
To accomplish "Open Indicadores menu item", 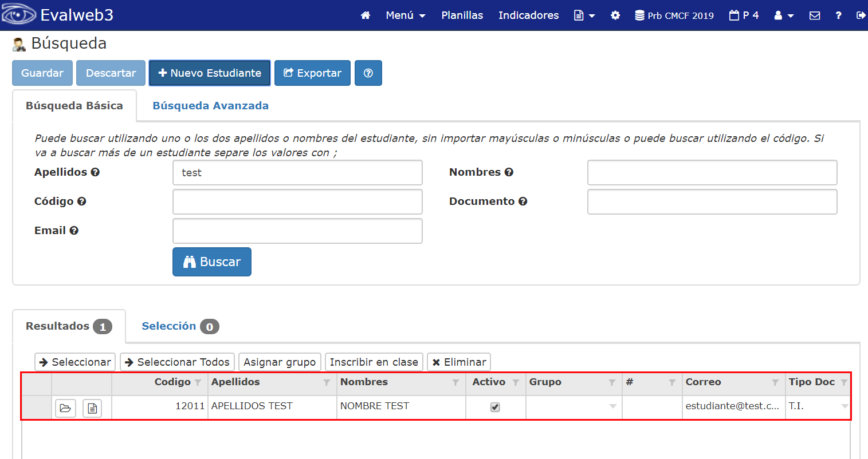I will [x=528, y=15].
